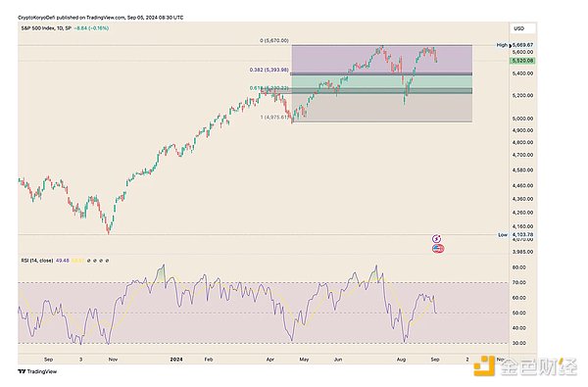Click the Feb label on time axis
The image size is (588, 387).
click(x=209, y=360)
